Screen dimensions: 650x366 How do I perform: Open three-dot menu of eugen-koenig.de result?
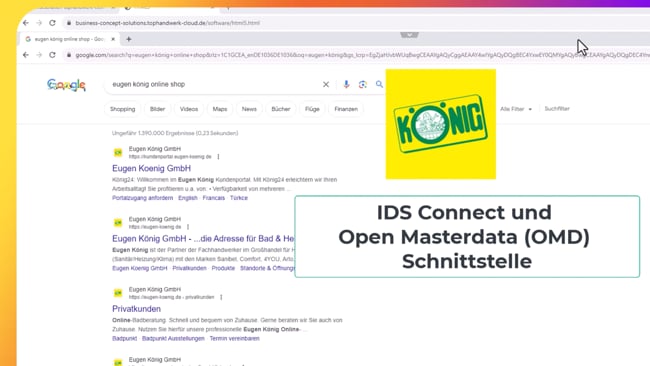[x=188, y=227]
